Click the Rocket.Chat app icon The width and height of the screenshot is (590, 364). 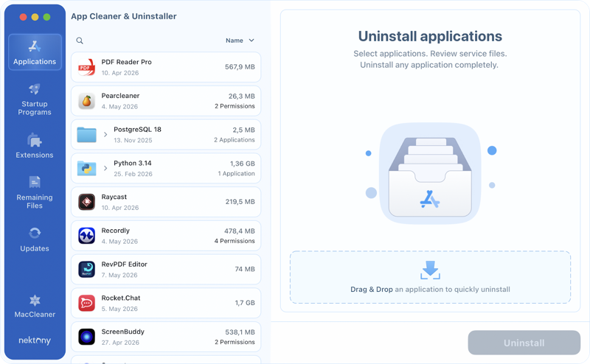[86, 303]
